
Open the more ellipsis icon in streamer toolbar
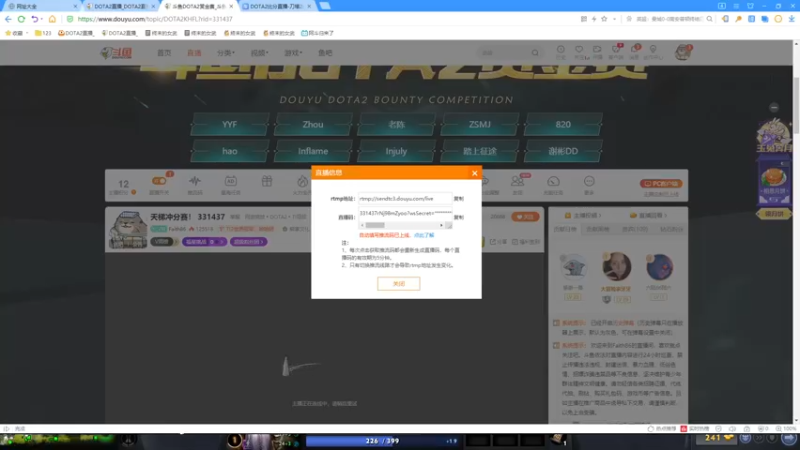click(589, 181)
